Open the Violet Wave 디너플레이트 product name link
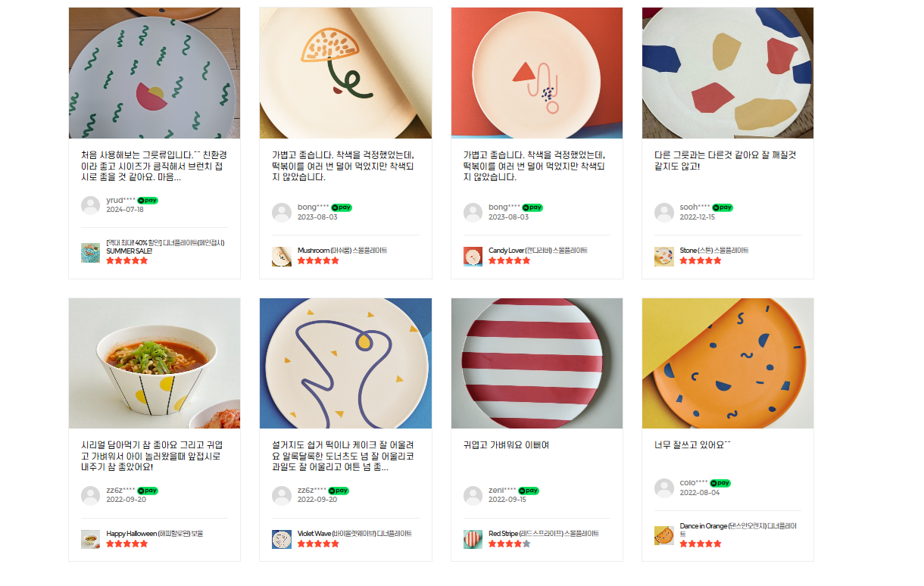Viewport: 924px width, 586px height. click(x=354, y=533)
